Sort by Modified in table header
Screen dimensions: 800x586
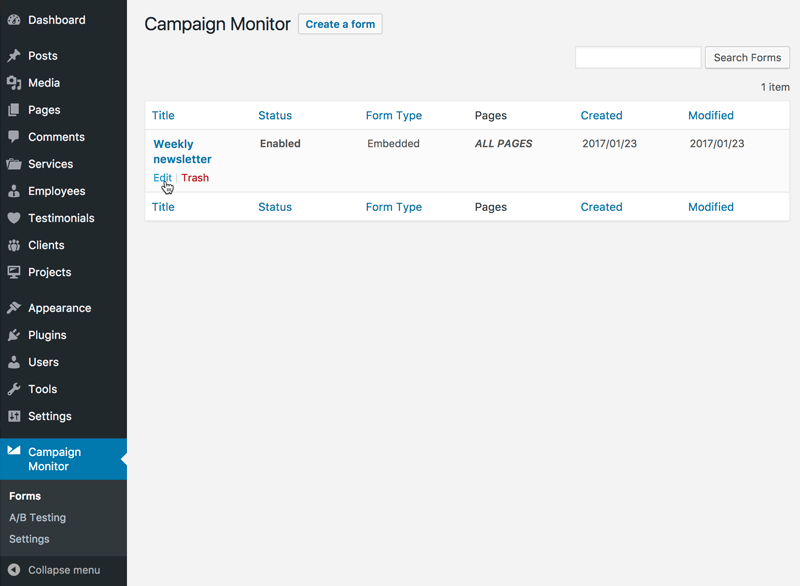click(711, 115)
